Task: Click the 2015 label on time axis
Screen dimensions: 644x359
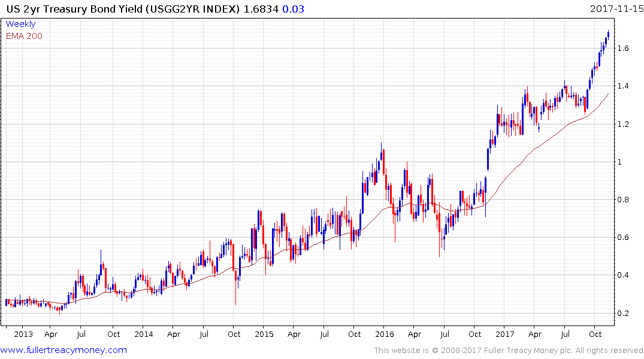Action: pyautogui.click(x=264, y=334)
